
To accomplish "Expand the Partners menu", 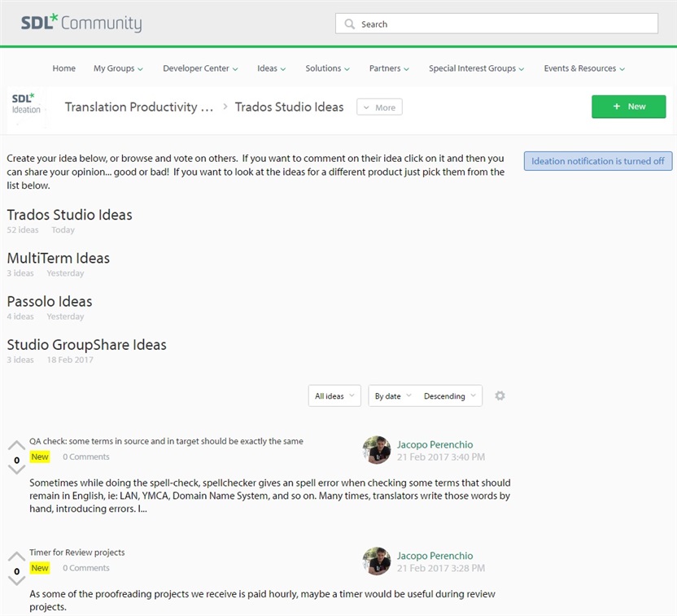I will 389,68.
